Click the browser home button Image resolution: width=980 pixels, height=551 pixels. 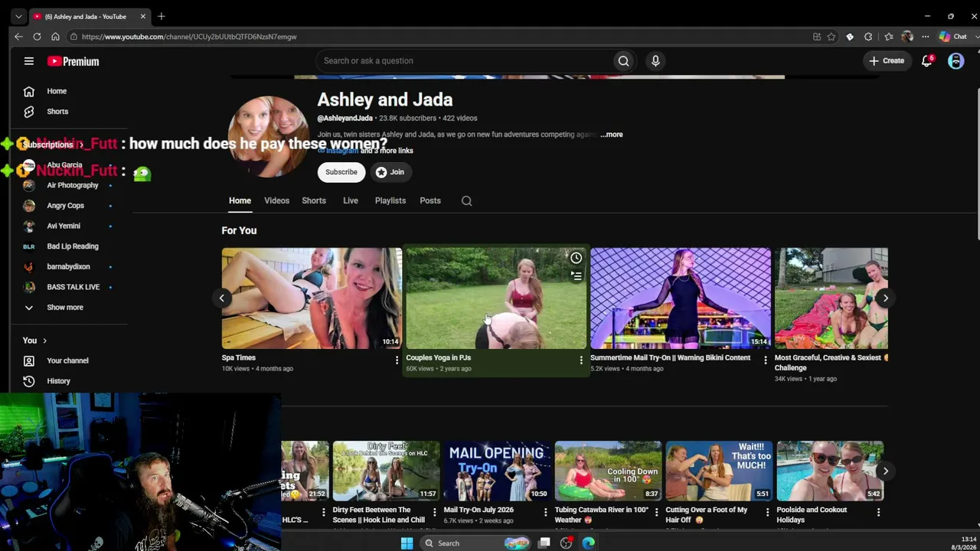55,37
